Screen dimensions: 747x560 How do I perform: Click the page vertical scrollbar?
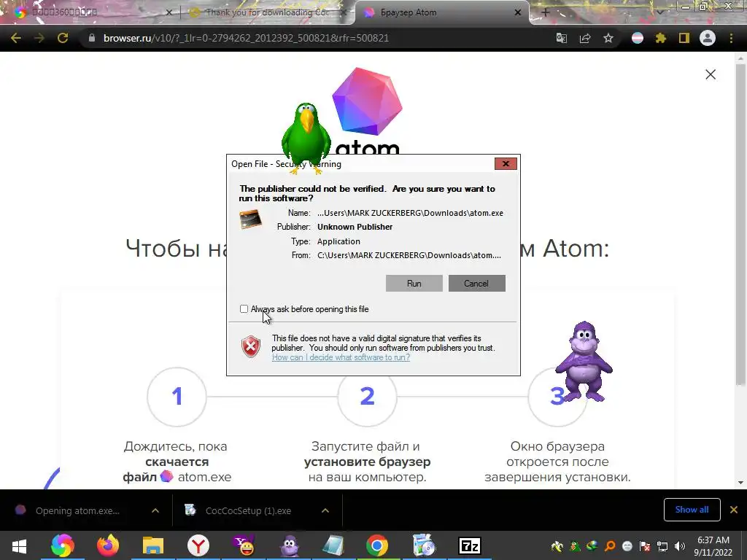click(x=740, y=224)
